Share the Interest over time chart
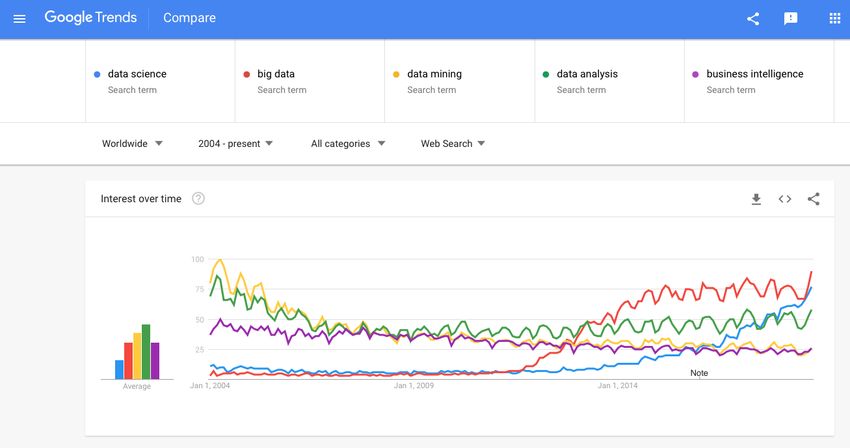The width and height of the screenshot is (850, 448). point(814,199)
